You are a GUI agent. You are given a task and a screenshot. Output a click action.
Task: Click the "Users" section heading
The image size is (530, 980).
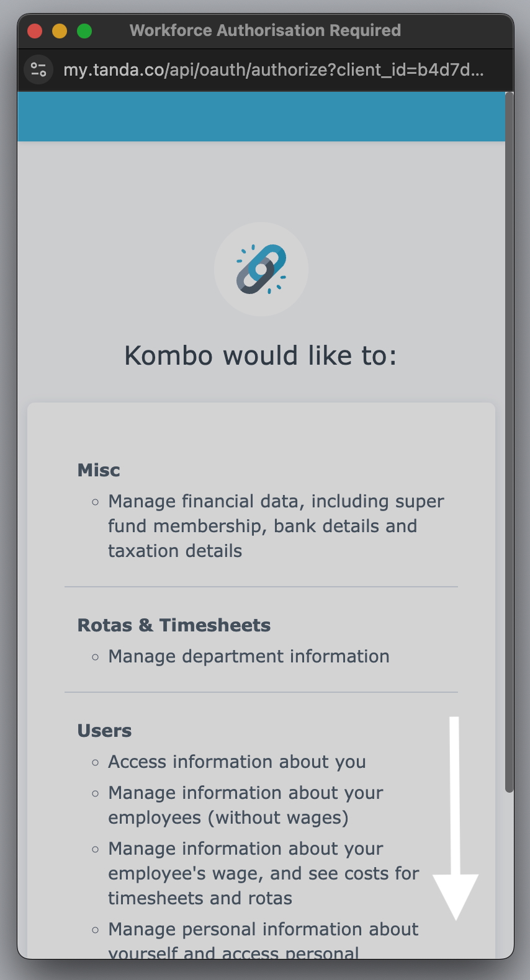tap(104, 731)
